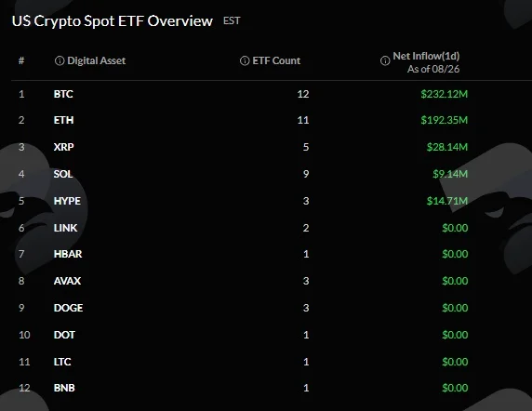
Task: Click the BTC net inflow value $232.12M
Action: (445, 94)
